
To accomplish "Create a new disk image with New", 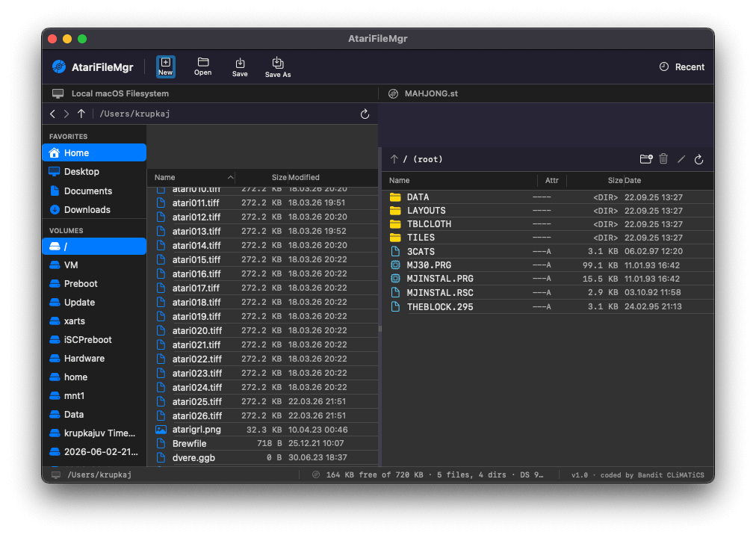I will (165, 67).
